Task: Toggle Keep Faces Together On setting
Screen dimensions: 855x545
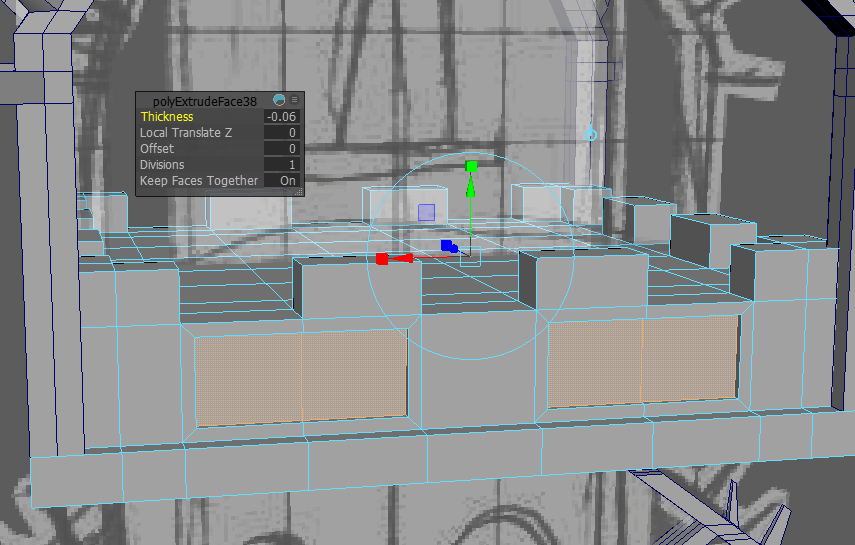Action: click(x=281, y=181)
